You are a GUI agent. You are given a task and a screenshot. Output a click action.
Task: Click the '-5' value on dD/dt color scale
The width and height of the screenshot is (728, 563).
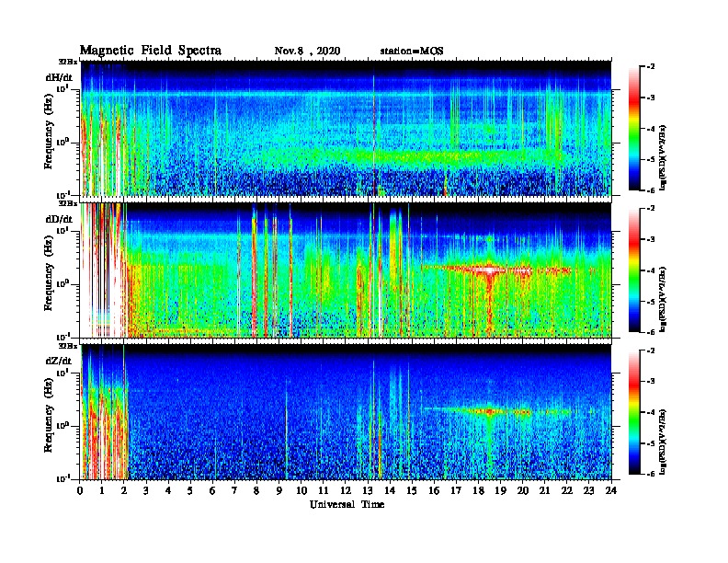pyautogui.click(x=651, y=302)
